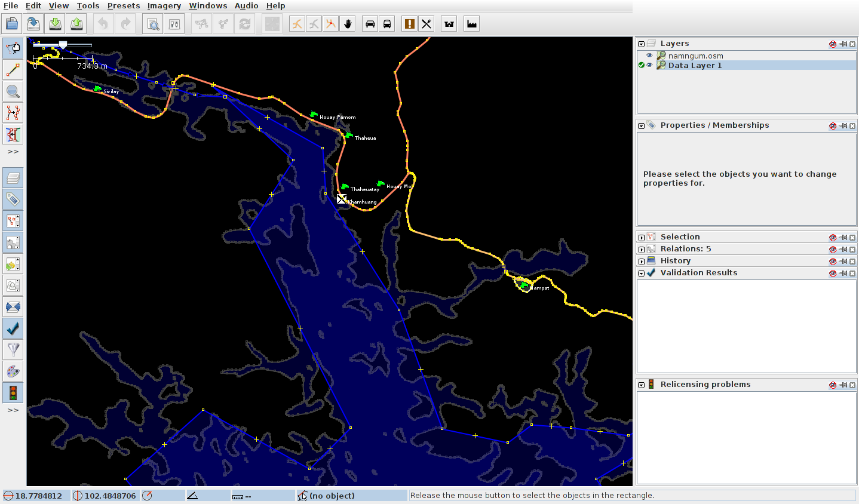The image size is (859, 504).
Task: Expand the History panel
Action: [641, 261]
